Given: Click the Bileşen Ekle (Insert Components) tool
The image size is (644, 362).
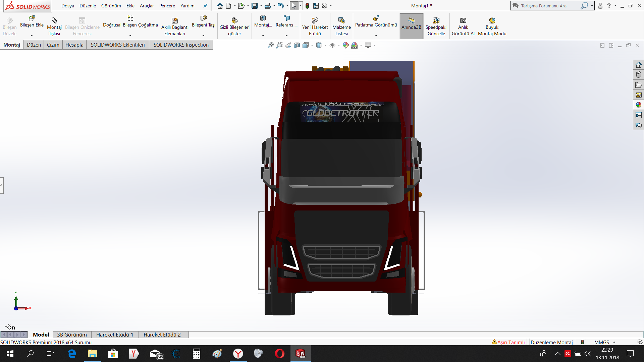Looking at the screenshot, I should [x=32, y=21].
